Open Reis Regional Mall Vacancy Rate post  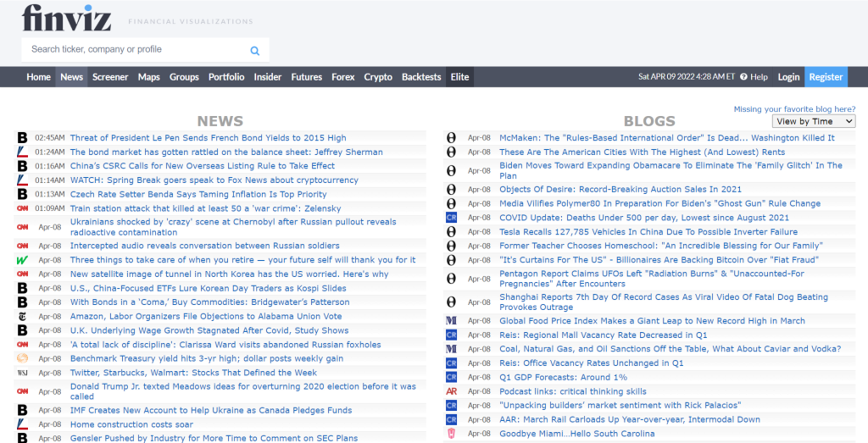tap(604, 335)
